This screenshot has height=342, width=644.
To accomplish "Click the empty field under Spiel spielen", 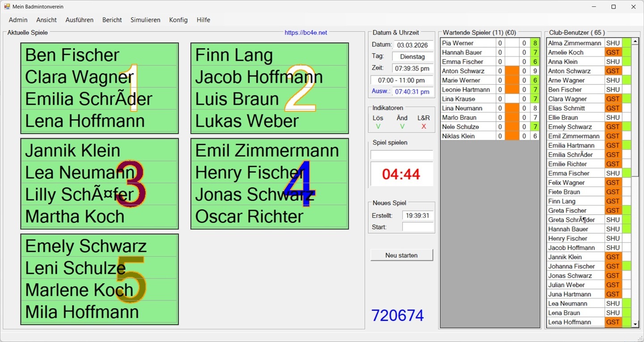I will point(402,155).
